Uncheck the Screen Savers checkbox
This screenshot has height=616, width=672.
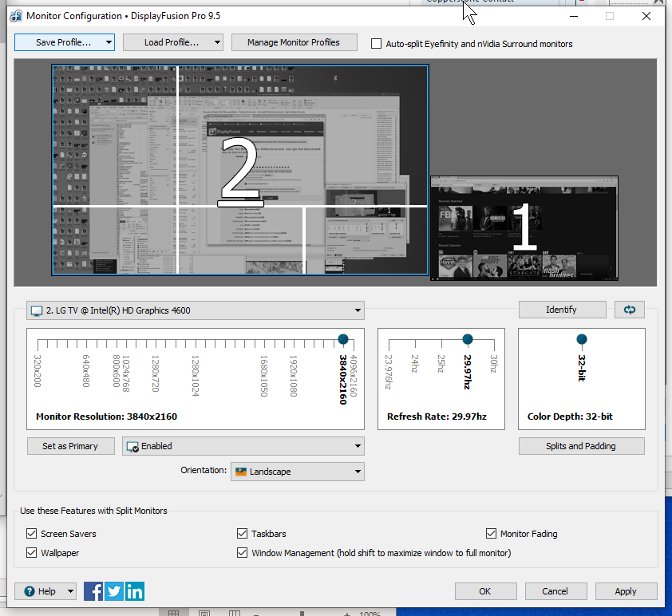[x=32, y=534]
